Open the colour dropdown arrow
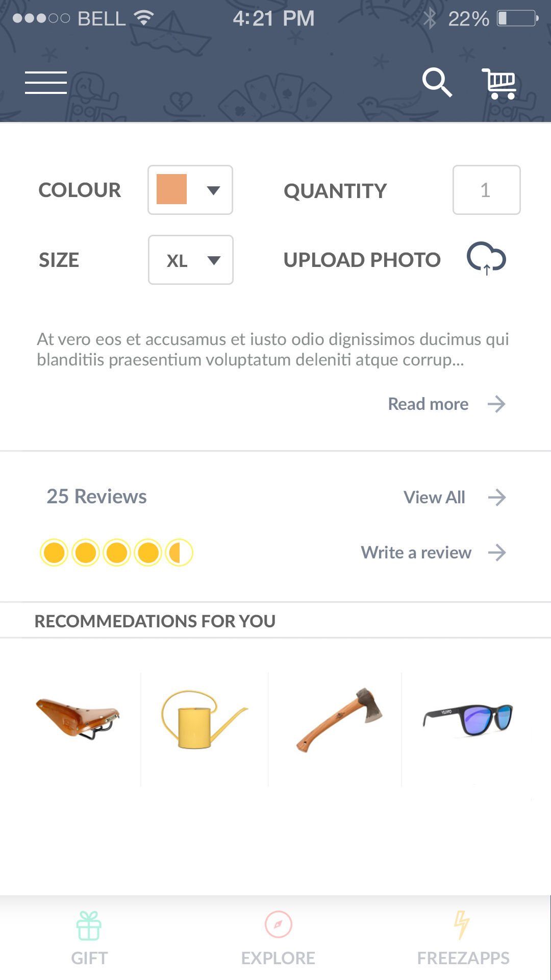The height and width of the screenshot is (980, 551). pyautogui.click(x=213, y=190)
